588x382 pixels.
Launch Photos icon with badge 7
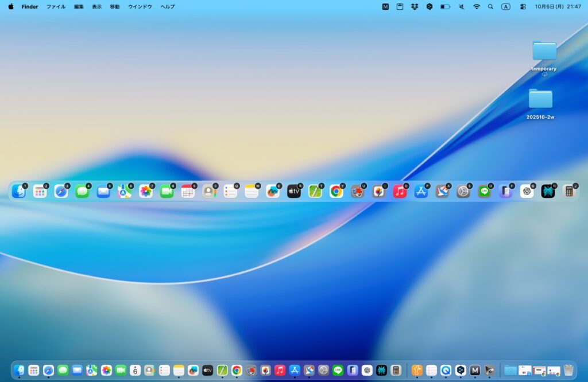click(x=146, y=192)
